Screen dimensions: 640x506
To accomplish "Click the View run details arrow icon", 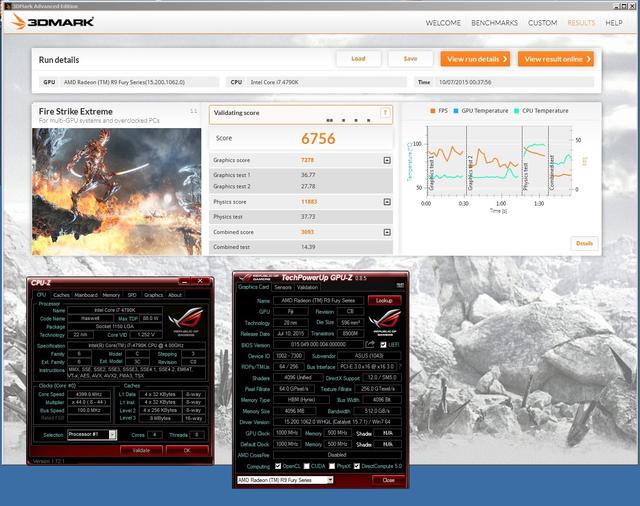I will [x=505, y=59].
